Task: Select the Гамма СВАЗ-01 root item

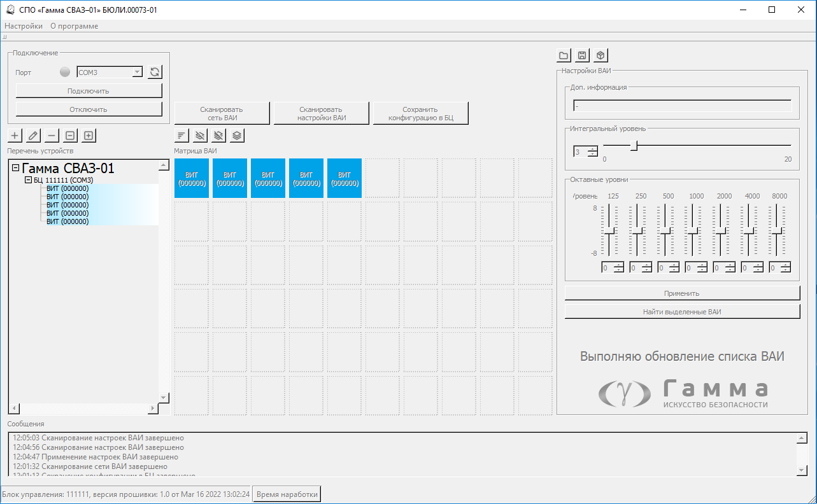Action: (68, 169)
